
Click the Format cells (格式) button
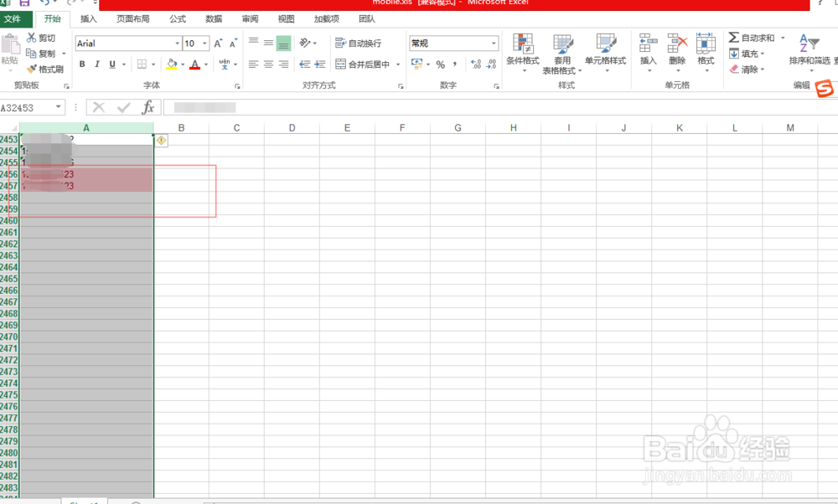(706, 53)
